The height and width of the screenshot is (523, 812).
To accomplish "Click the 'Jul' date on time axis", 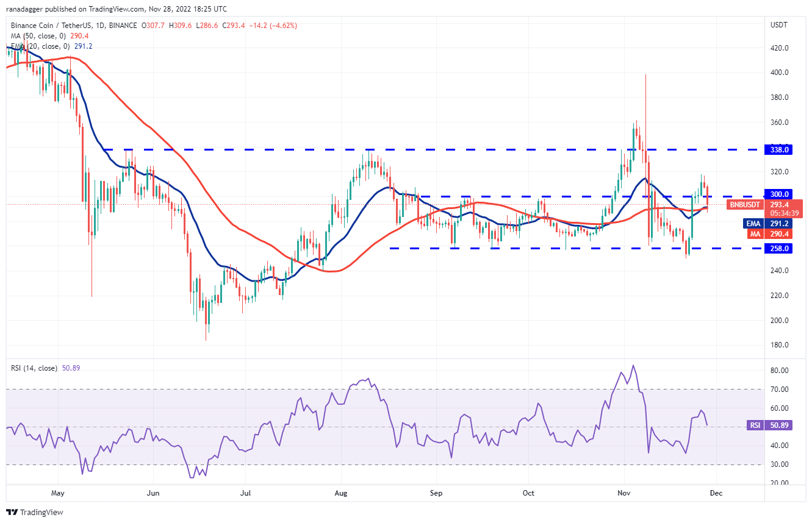I will [x=246, y=493].
